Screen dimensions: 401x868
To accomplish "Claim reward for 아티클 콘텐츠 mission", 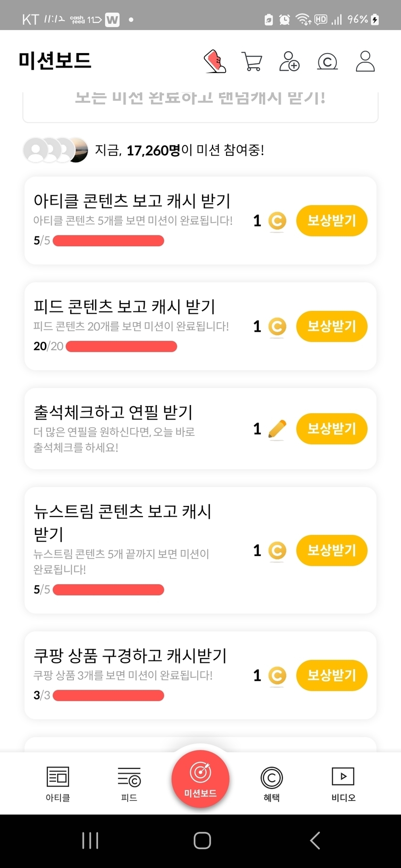I will tap(331, 221).
